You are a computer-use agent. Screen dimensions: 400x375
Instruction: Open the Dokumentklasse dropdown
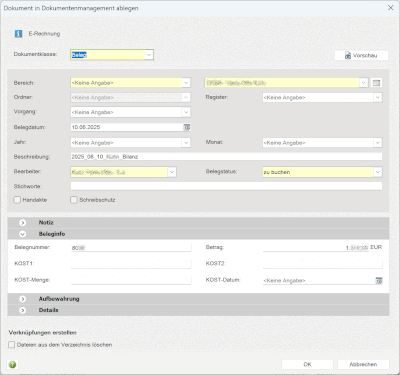149,55
